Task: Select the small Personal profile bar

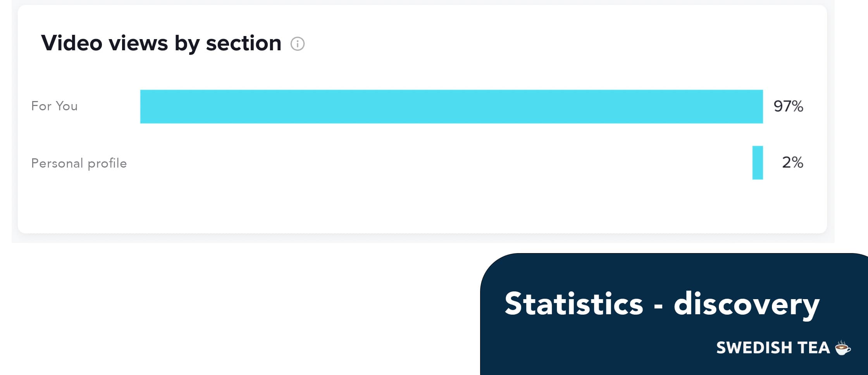Action: tap(758, 163)
